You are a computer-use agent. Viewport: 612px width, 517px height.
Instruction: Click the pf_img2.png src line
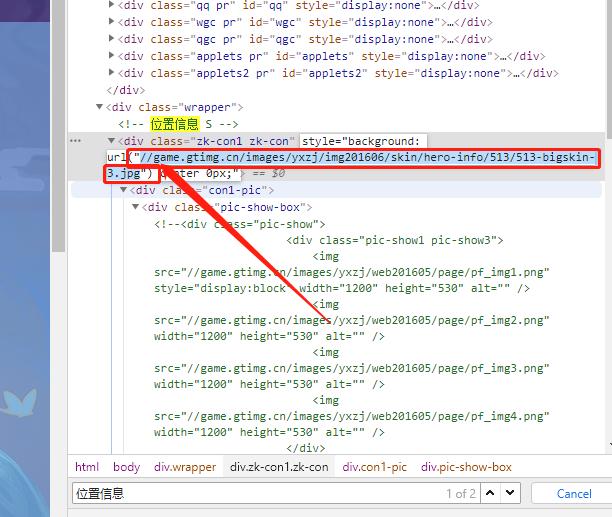pyautogui.click(x=352, y=320)
